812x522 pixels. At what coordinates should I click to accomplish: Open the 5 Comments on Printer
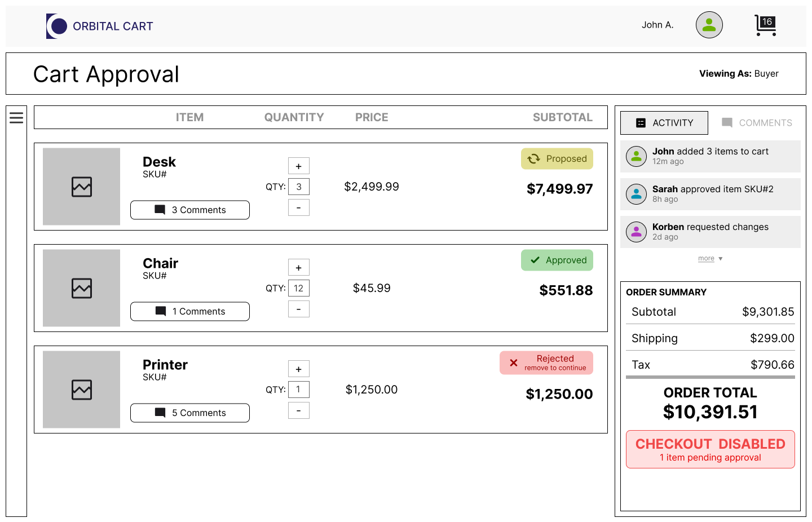pyautogui.click(x=190, y=413)
